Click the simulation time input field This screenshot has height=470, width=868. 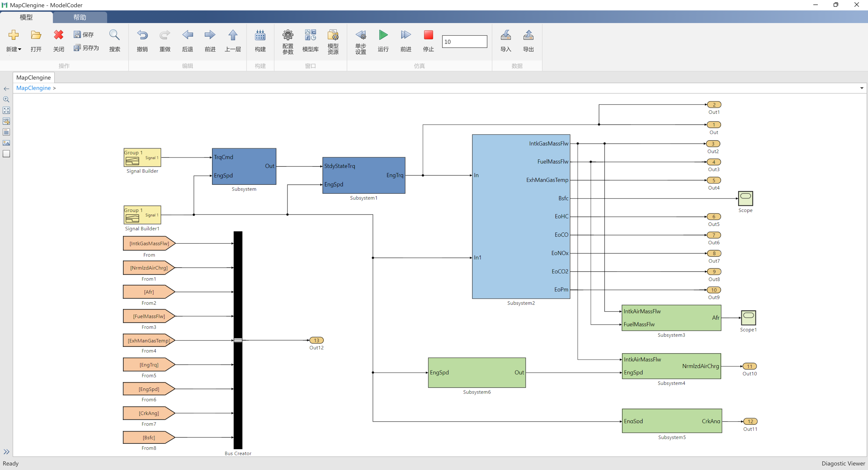464,42
